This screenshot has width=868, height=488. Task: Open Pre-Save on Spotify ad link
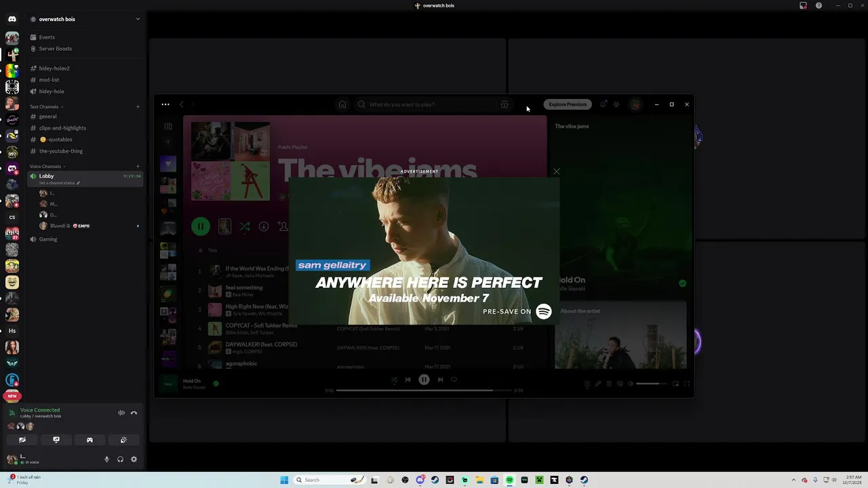(x=517, y=312)
